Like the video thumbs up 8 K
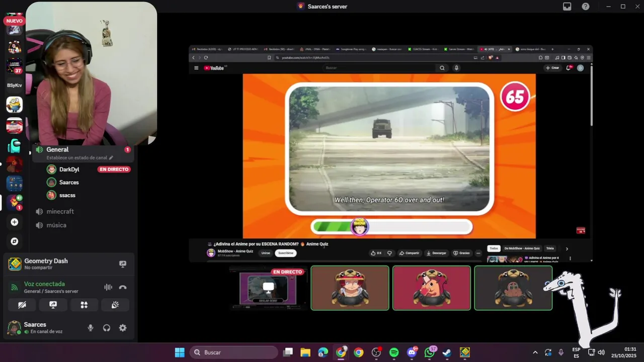The width and height of the screenshot is (644, 362). 376,253
